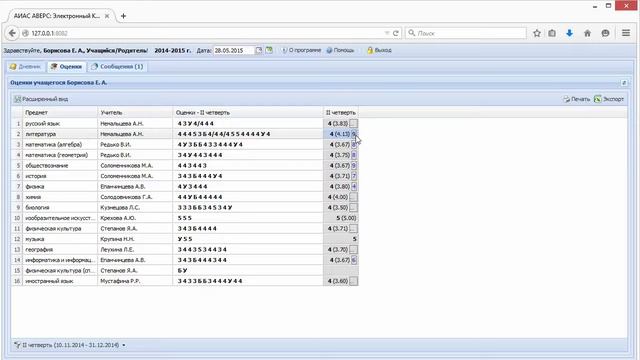This screenshot has width=640, height=360.
Task: Select the химия subject cell
Action: point(60,197)
